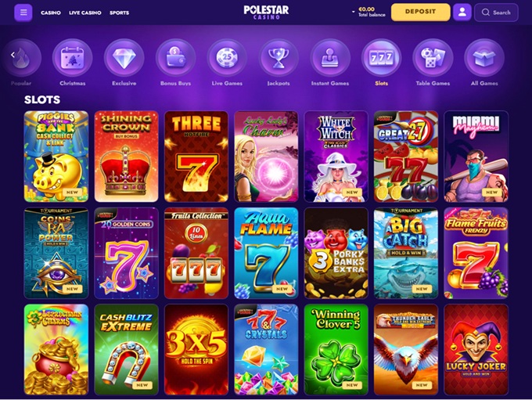Screen dimensions: 532x400
Task: Select the Christmas category icon
Action: tap(72, 58)
